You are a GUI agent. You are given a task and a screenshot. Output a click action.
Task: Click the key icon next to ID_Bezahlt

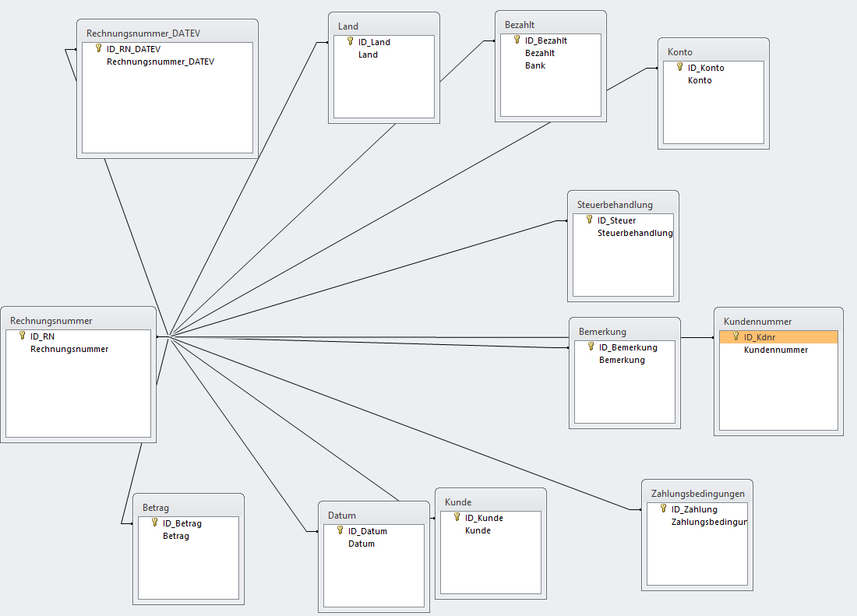(517, 40)
